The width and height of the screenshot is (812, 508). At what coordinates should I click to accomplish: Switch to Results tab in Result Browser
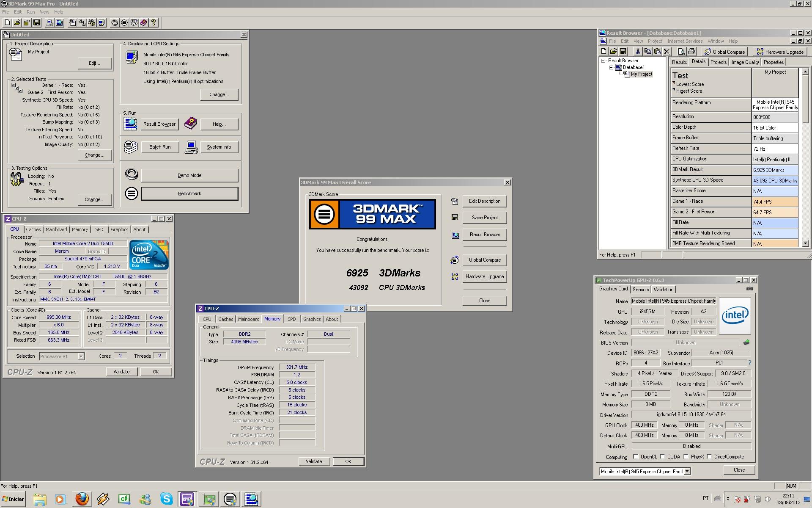coord(679,62)
